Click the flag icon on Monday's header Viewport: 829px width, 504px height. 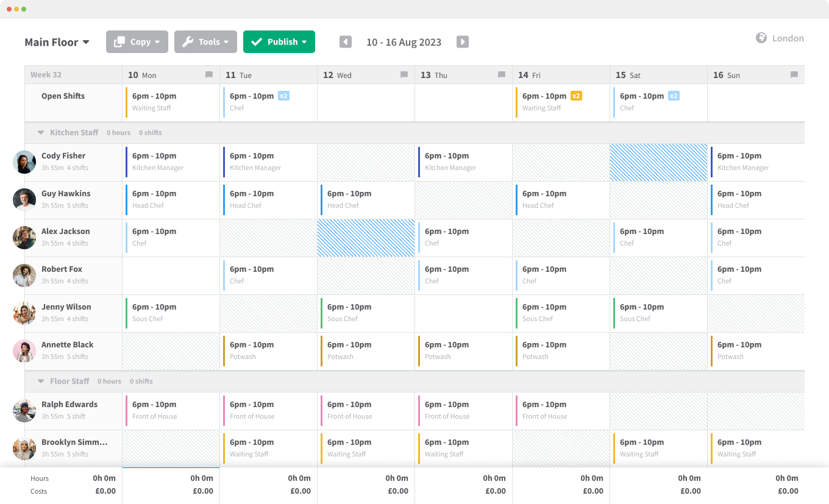(209, 74)
